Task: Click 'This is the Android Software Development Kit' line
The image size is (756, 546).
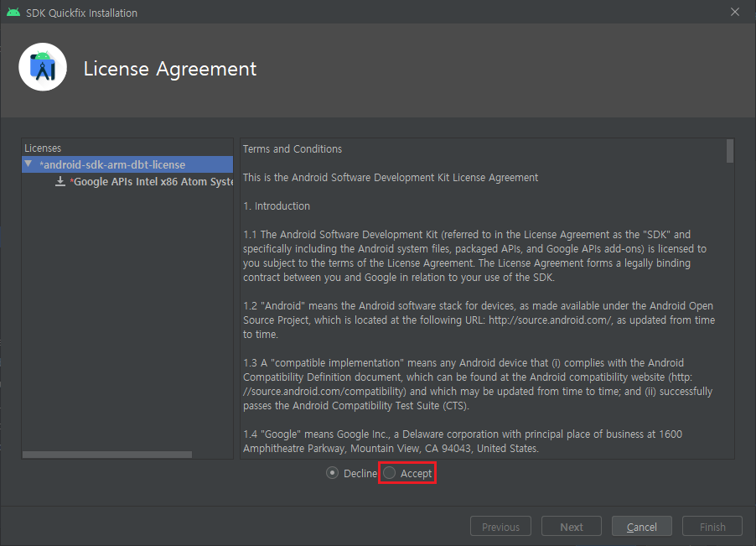Action: pyautogui.click(x=391, y=178)
